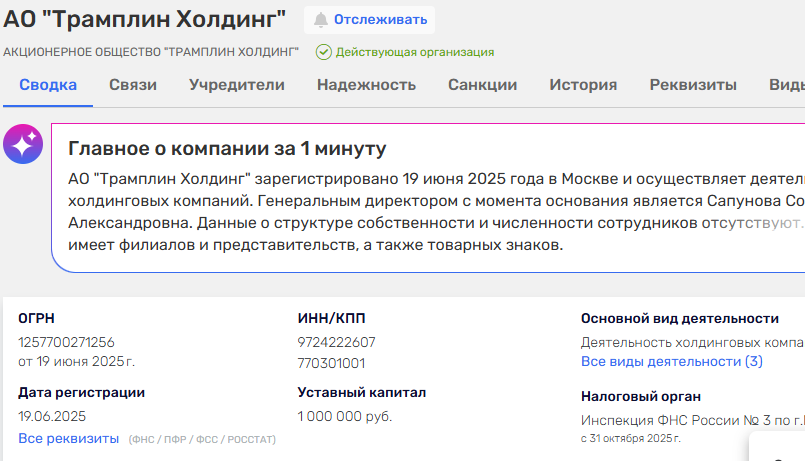Click the ОГРН number 1257700271256
Image resolution: width=805 pixels, height=461 pixels.
point(66,342)
